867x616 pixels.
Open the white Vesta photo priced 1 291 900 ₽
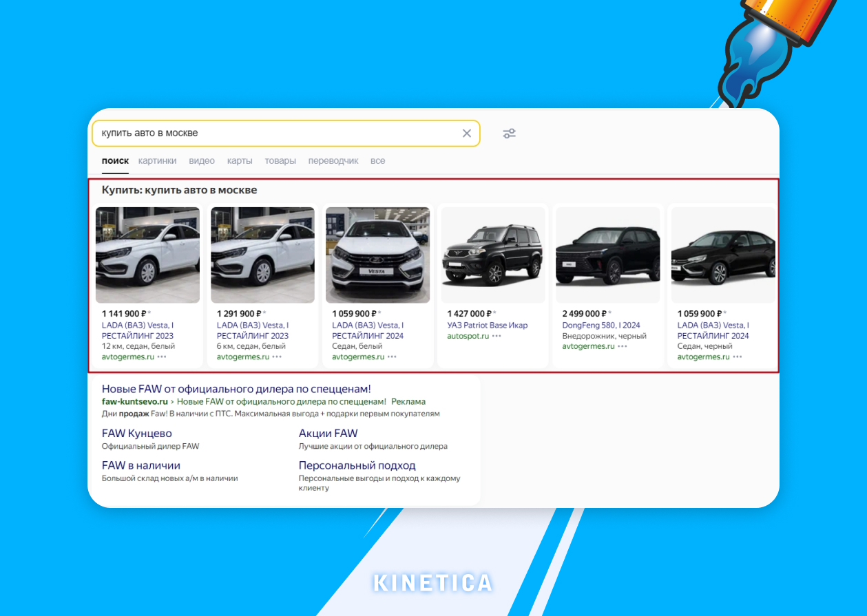pyautogui.click(x=262, y=255)
